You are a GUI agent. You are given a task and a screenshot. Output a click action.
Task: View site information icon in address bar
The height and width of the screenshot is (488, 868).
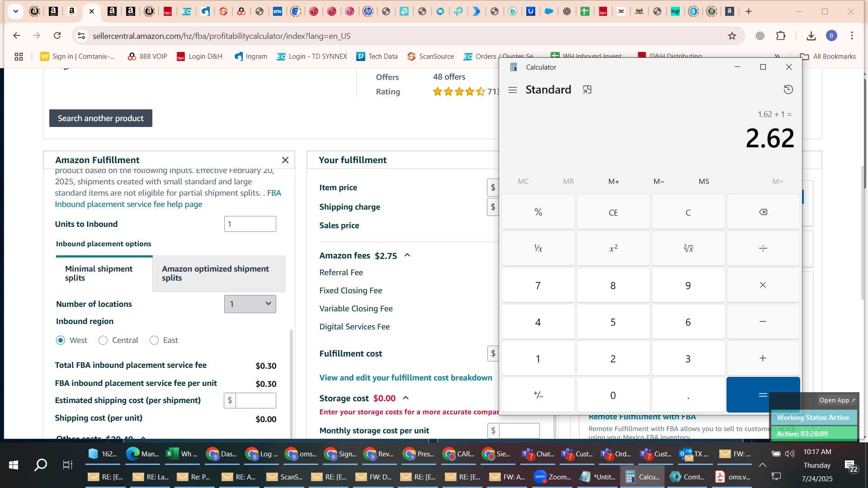tap(81, 36)
